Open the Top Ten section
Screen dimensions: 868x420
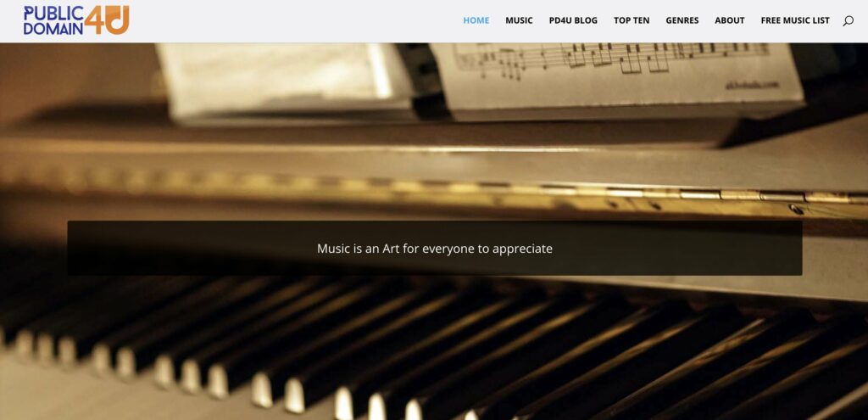tap(631, 20)
